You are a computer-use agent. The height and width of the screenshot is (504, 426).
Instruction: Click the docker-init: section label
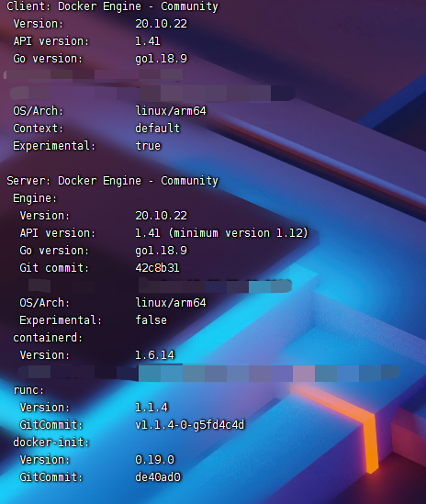coord(51,442)
